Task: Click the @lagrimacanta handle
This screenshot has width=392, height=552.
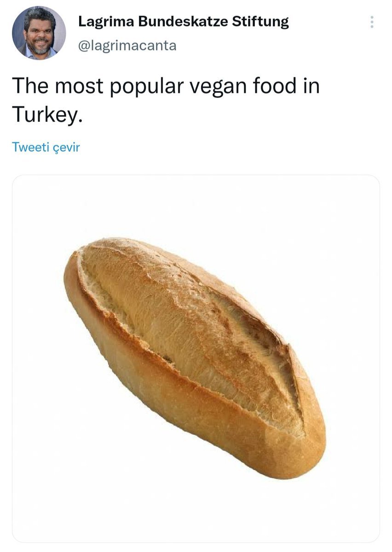Action: 127,46
